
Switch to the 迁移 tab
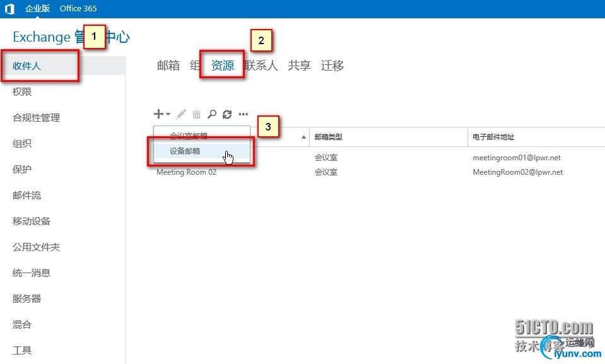[x=332, y=65]
